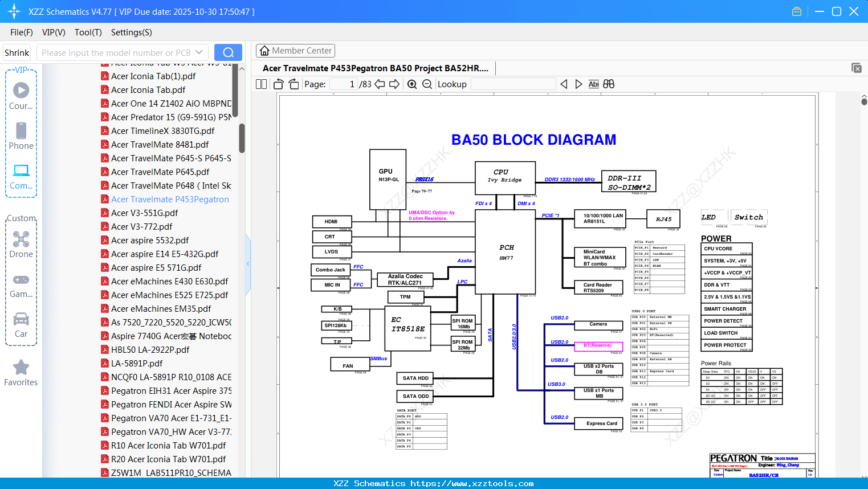
Task: Open Acer Iconia Tab.pdf
Action: [x=148, y=89]
